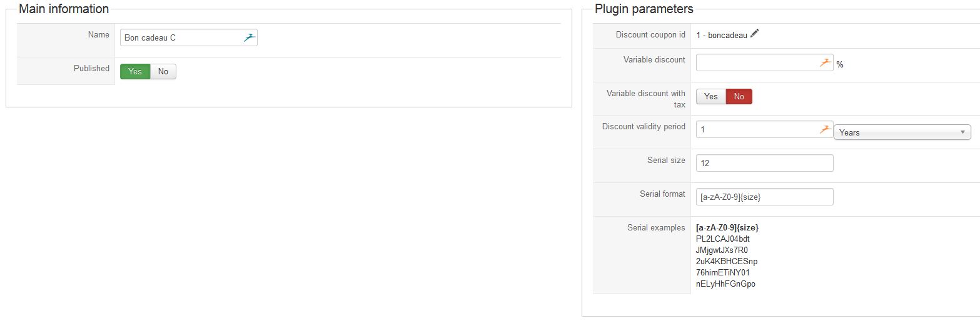Click the serial example PL2LCAJ04bdt
The height and width of the screenshot is (331, 980).
[722, 239]
